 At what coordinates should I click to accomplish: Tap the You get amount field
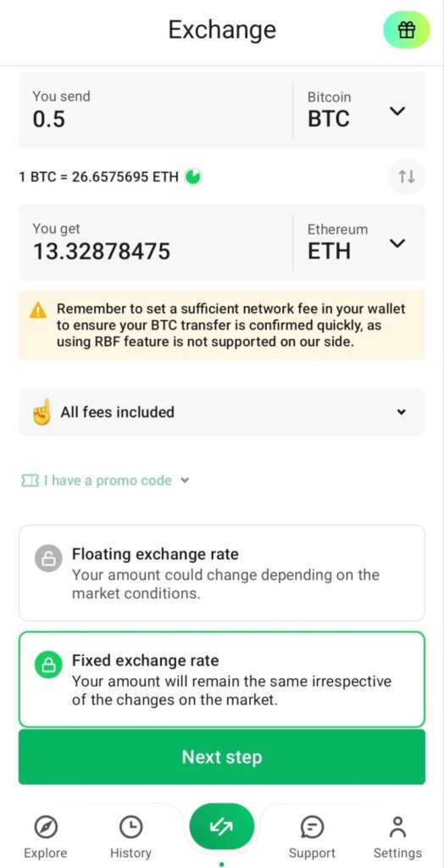click(x=155, y=242)
